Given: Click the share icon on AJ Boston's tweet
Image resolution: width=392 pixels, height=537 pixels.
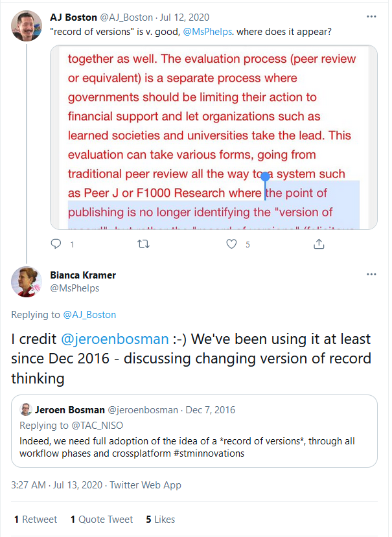Looking at the screenshot, I should tap(318, 244).
